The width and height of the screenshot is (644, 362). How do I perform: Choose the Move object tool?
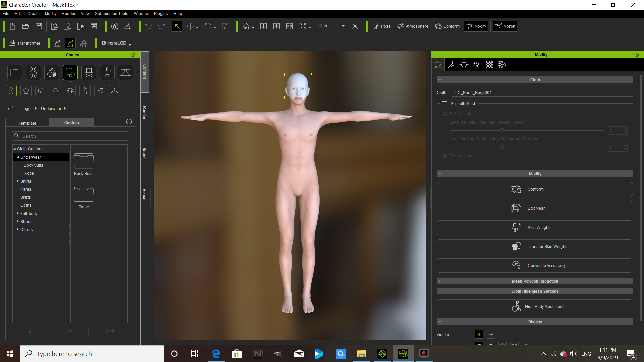pyautogui.click(x=190, y=26)
